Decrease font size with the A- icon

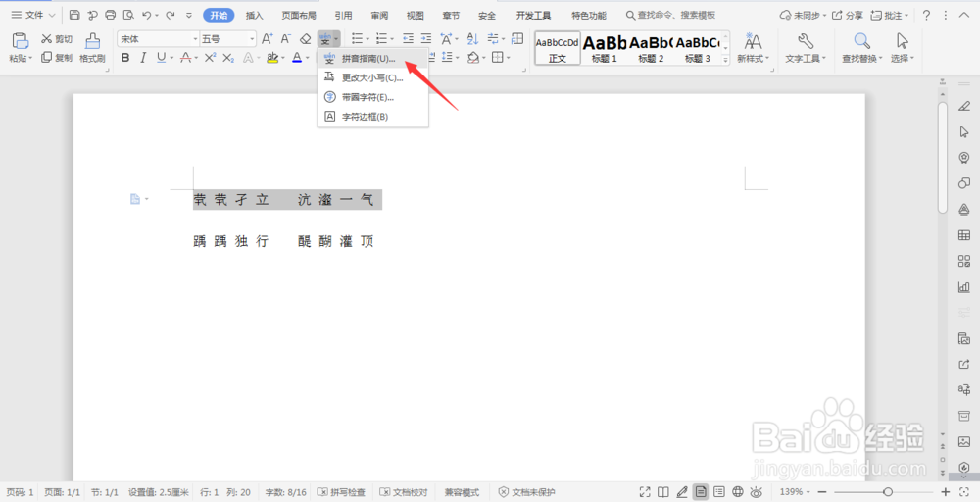pyautogui.click(x=285, y=39)
